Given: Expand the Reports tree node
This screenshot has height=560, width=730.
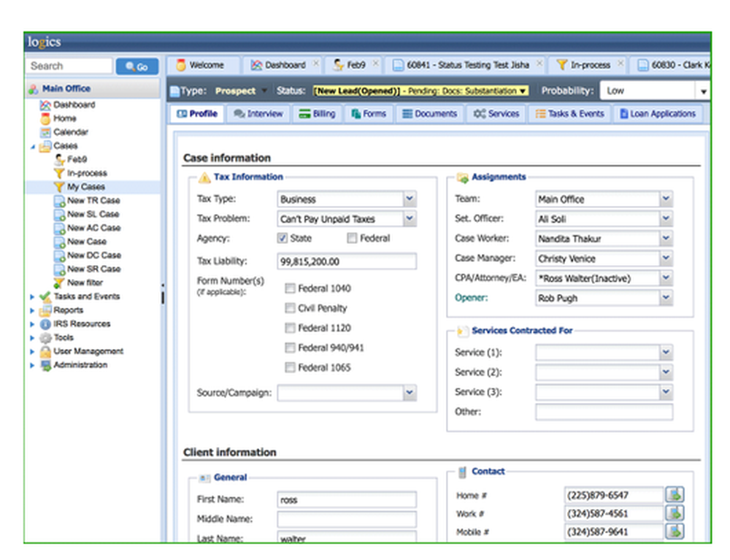Looking at the screenshot, I should point(32,310).
